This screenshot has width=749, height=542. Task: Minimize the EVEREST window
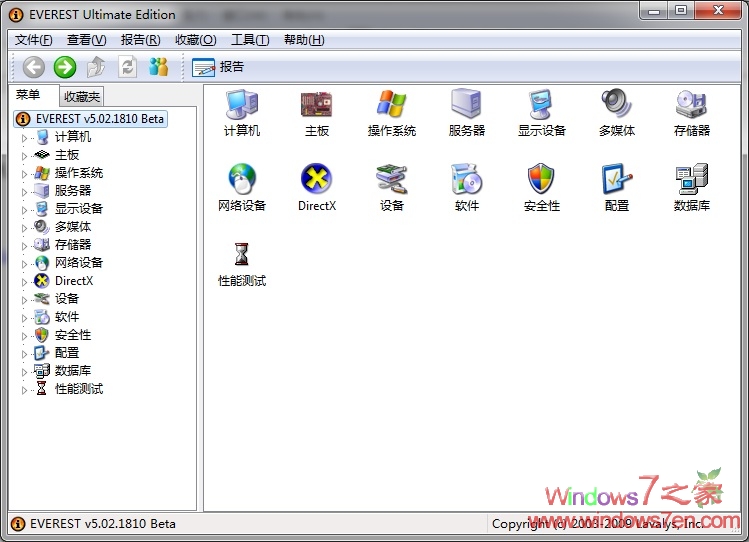pyautogui.click(x=654, y=11)
